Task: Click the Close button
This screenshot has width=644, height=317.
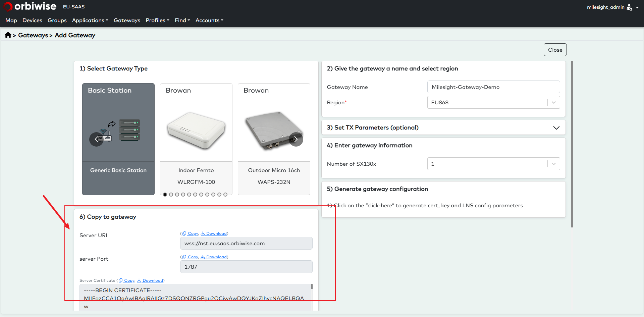Action: [x=555, y=50]
